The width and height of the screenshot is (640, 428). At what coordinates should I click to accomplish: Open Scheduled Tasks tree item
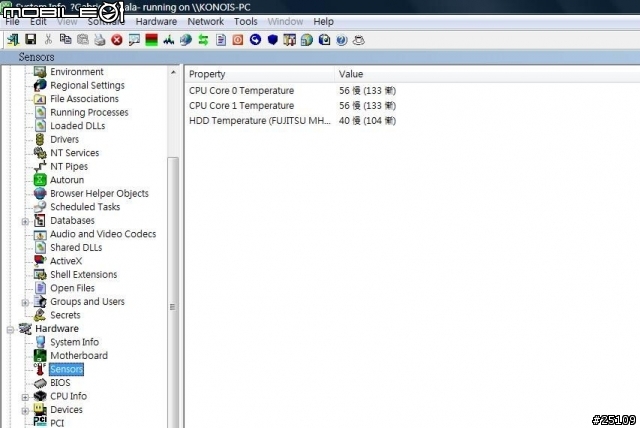point(85,206)
